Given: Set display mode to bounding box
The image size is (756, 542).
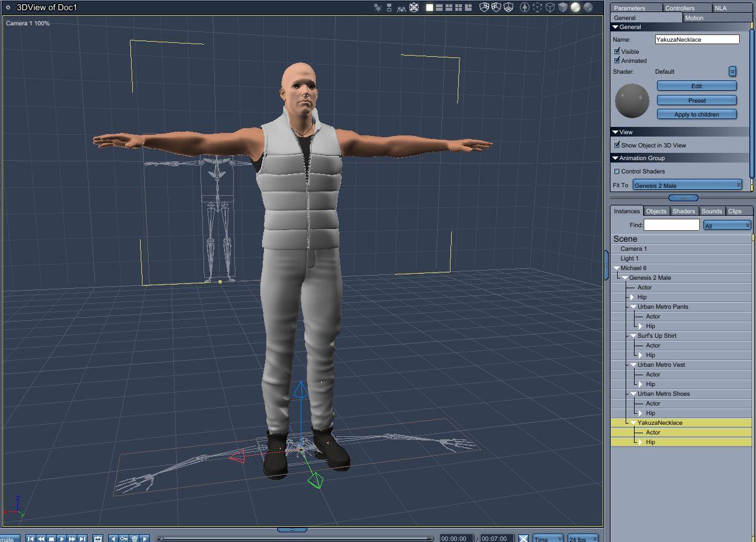Looking at the screenshot, I should tap(537, 7).
